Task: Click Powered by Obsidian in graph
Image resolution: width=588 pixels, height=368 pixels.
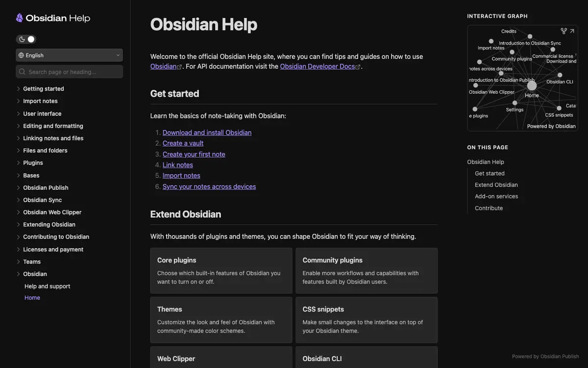Action: click(551, 127)
